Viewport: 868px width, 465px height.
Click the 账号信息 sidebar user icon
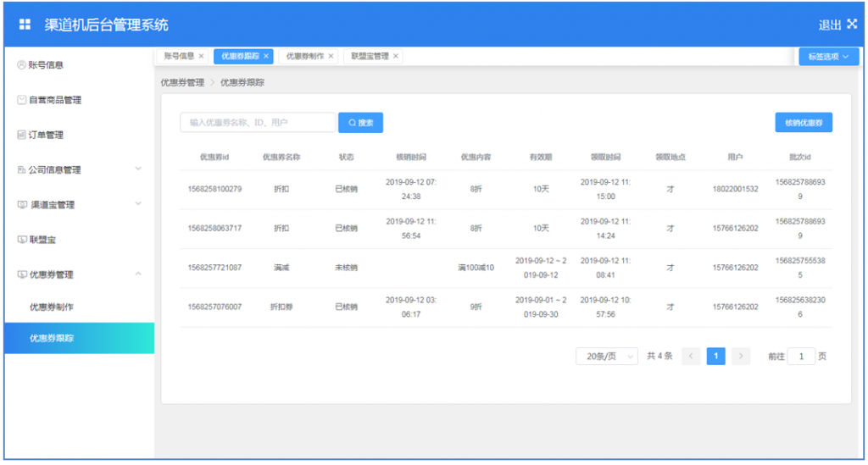point(21,64)
